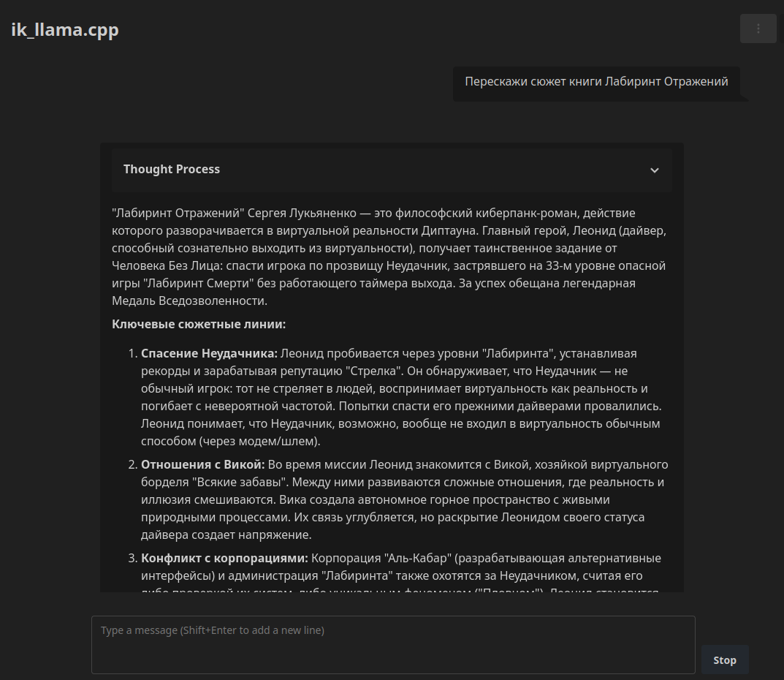Click the ik_llama.cpp title

point(65,30)
